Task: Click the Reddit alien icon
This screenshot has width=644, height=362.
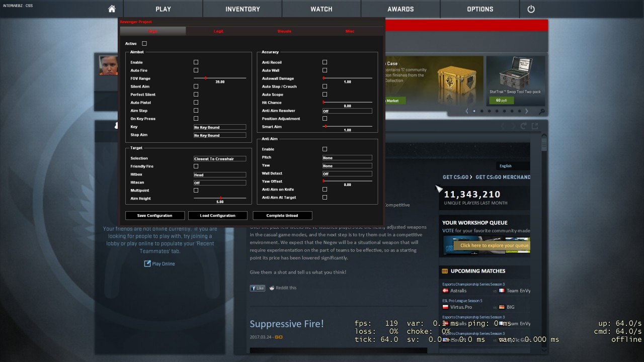Action: coord(272,288)
